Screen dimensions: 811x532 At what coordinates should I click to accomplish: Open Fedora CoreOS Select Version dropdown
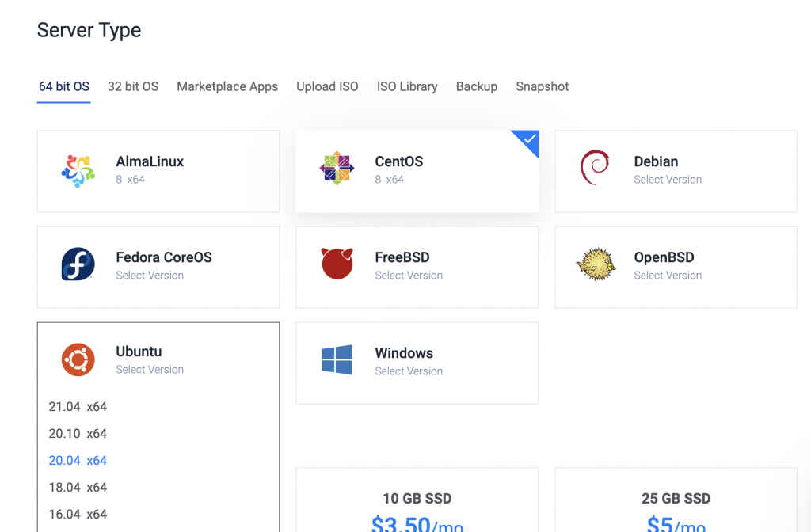pyautogui.click(x=150, y=275)
